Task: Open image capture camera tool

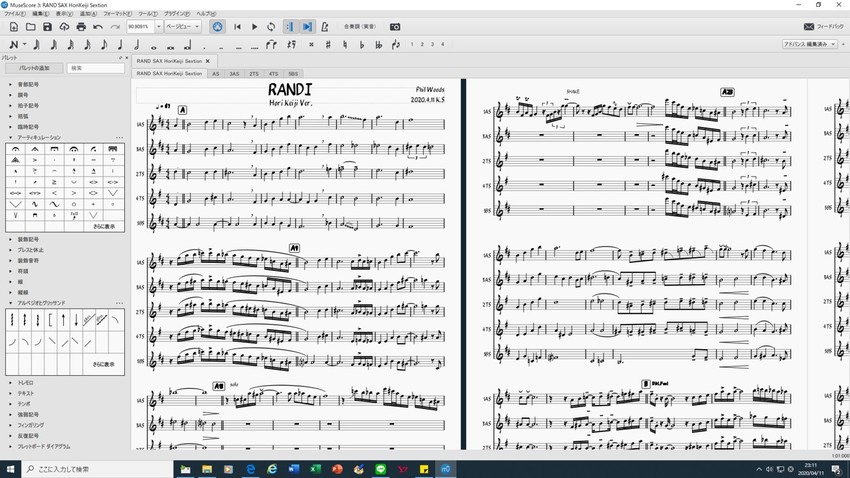Action: coord(395,27)
